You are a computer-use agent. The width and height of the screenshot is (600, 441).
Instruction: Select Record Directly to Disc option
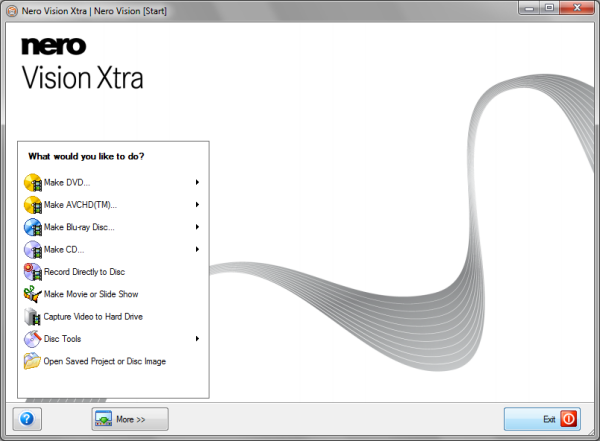[84, 272]
